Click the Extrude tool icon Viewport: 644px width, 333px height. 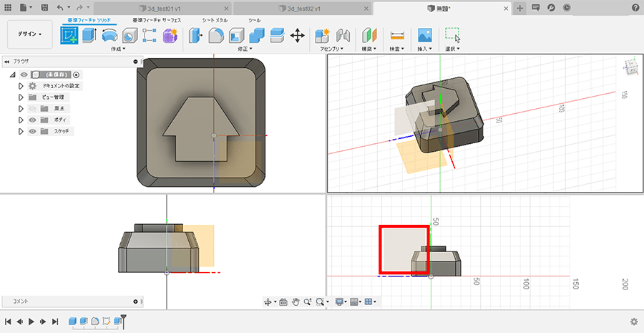coord(89,35)
